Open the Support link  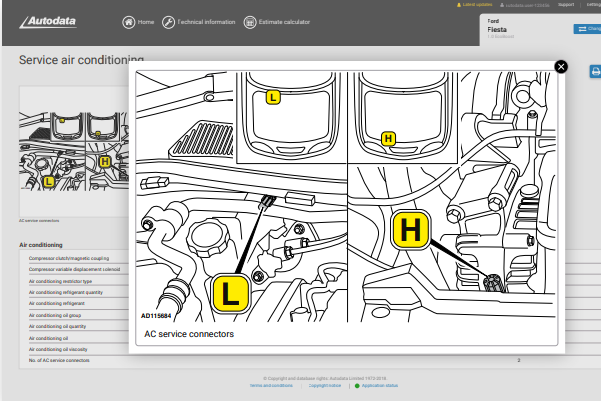tap(566, 5)
